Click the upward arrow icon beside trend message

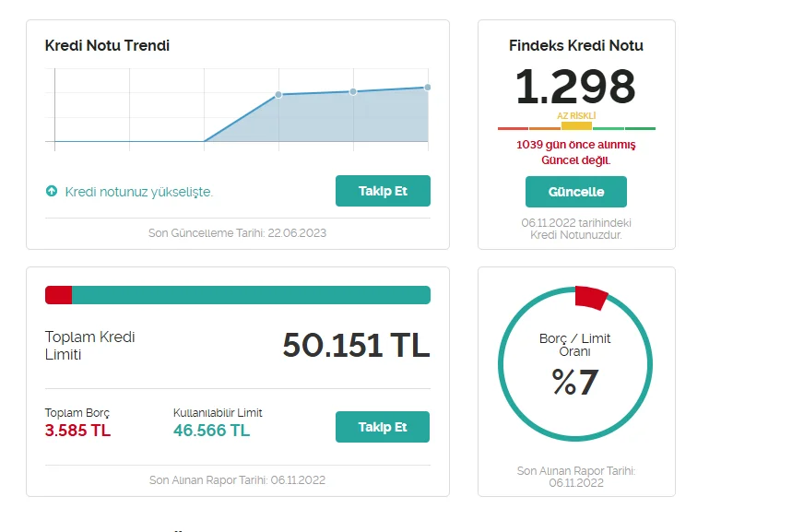(x=52, y=192)
